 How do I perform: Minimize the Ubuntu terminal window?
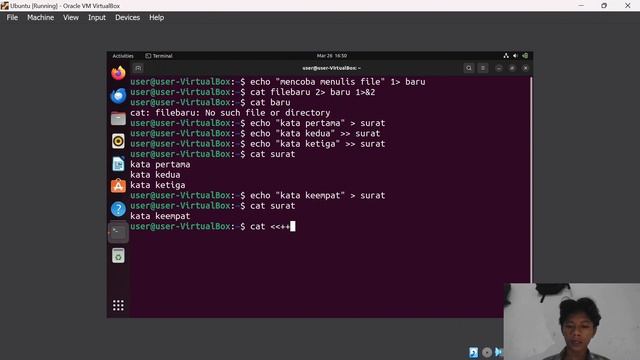[x=499, y=68]
